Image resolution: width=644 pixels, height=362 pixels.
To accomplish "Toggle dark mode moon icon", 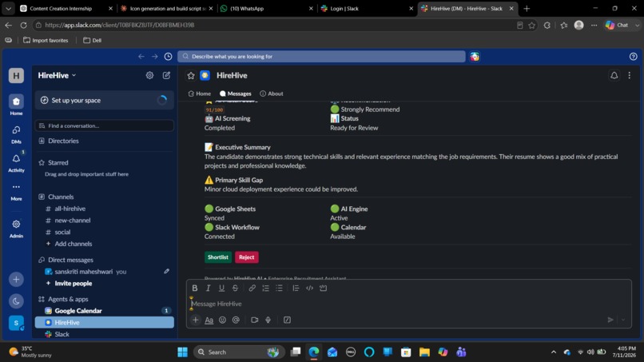I will 16,301.
